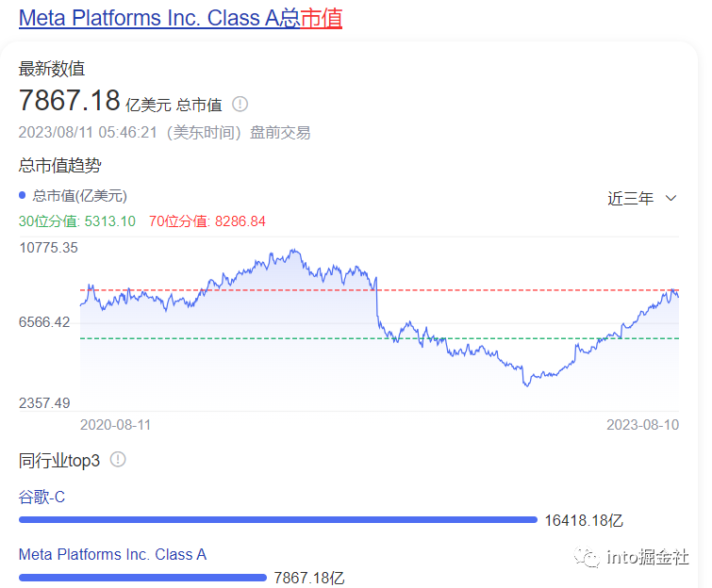Click the chevron arrow next to 近三年
Image resolution: width=712 pixels, height=588 pixels.
click(671, 198)
